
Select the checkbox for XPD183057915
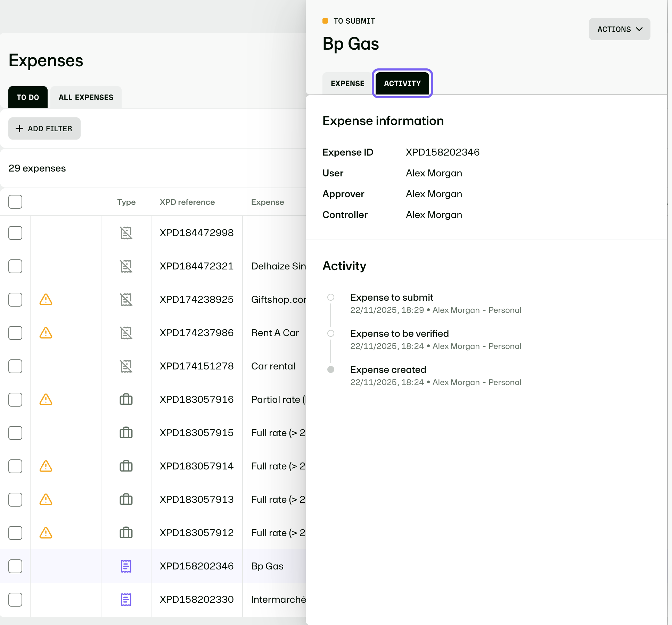coord(15,433)
